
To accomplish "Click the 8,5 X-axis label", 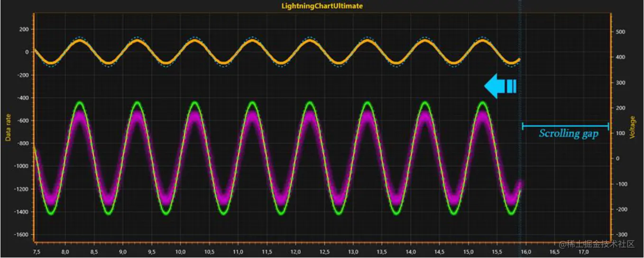I will pos(94,251).
